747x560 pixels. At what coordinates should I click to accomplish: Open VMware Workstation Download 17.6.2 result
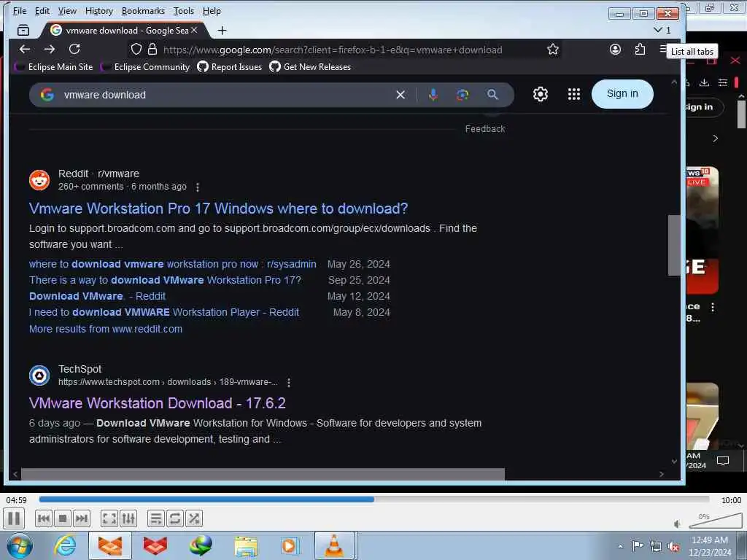point(158,403)
